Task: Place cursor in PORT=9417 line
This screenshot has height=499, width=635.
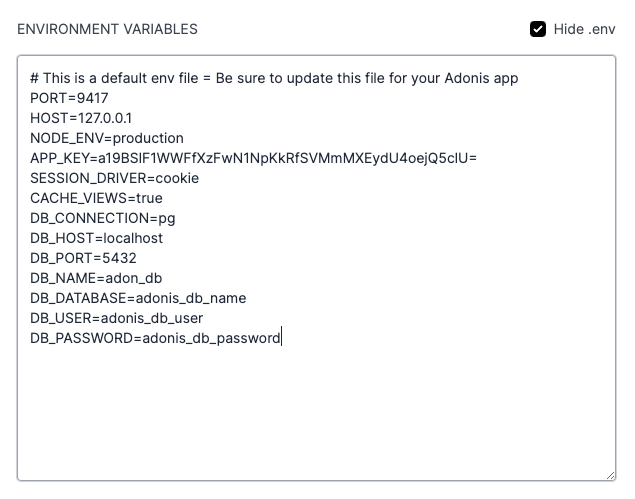Action: click(x=69, y=98)
